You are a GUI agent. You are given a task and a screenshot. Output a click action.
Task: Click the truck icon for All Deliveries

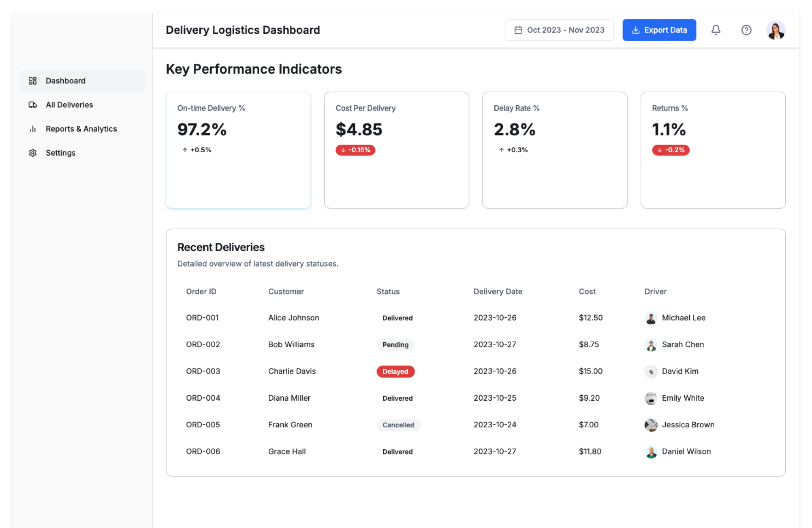(33, 105)
